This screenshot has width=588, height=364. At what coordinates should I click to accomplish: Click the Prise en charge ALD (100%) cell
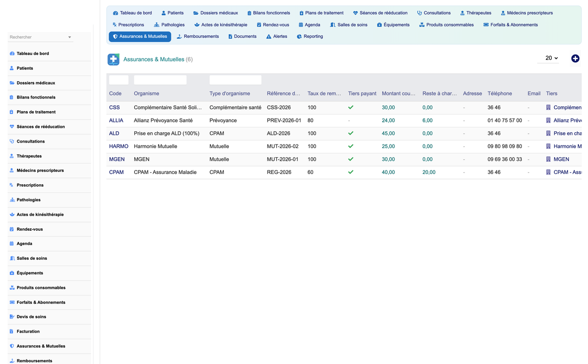click(167, 133)
